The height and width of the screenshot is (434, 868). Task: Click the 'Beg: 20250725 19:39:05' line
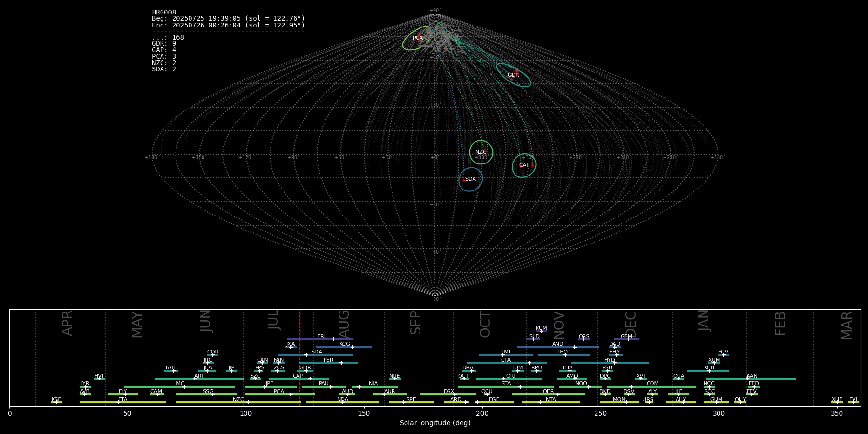point(229,19)
